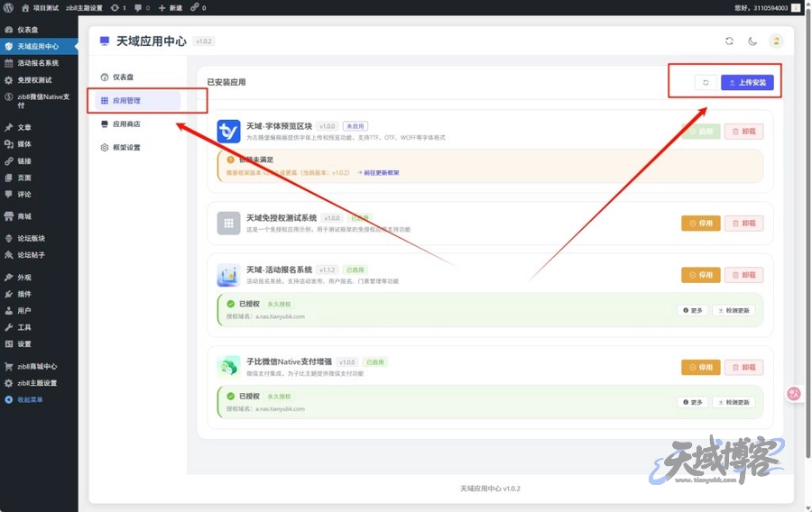The height and width of the screenshot is (512, 812).
Task: Expand 更多 for 天域-活动报名系统
Action: coord(692,310)
